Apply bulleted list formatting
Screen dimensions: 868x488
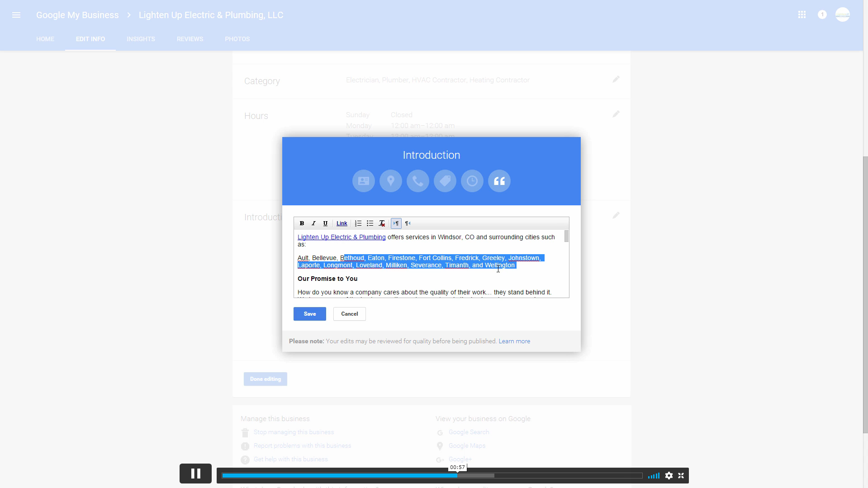coord(370,223)
